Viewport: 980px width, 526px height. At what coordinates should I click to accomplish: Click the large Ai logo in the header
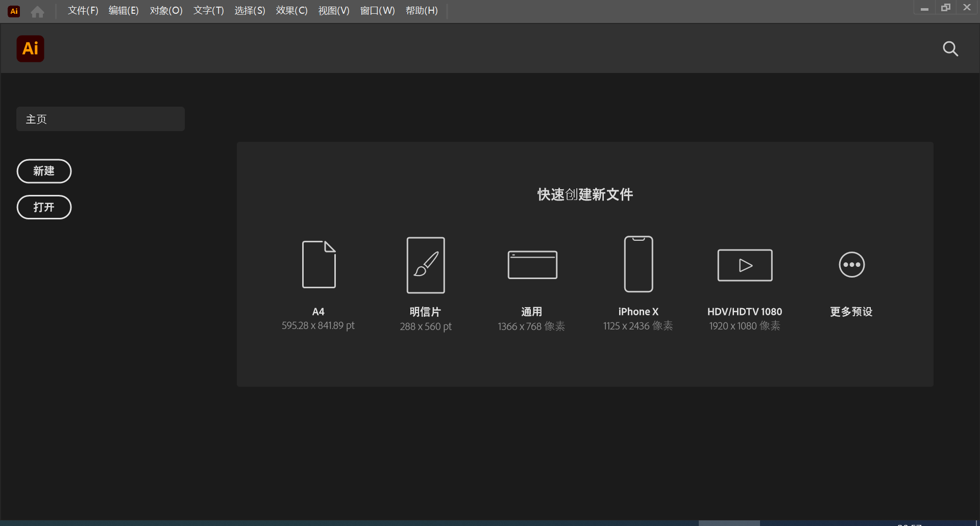(31, 48)
